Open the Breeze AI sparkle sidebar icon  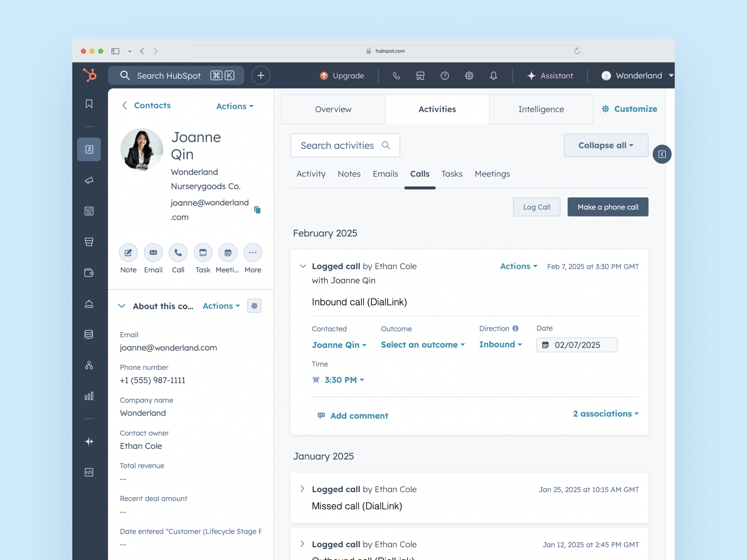(89, 441)
